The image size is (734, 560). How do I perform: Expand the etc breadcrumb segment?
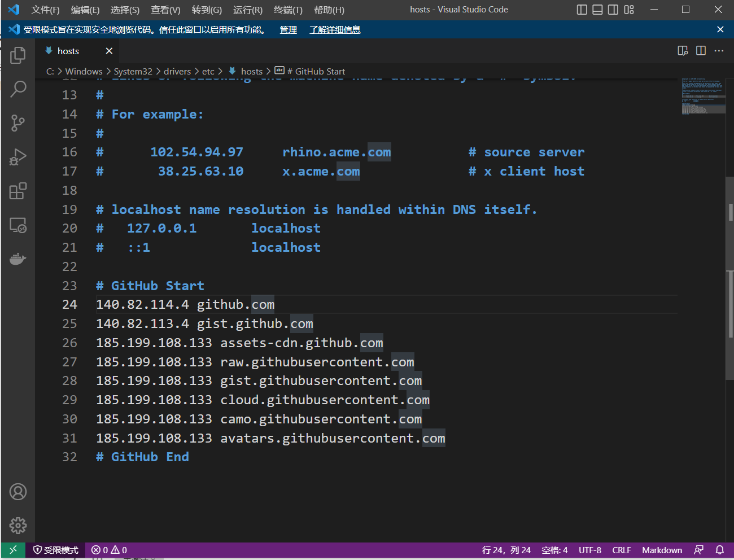click(x=208, y=71)
